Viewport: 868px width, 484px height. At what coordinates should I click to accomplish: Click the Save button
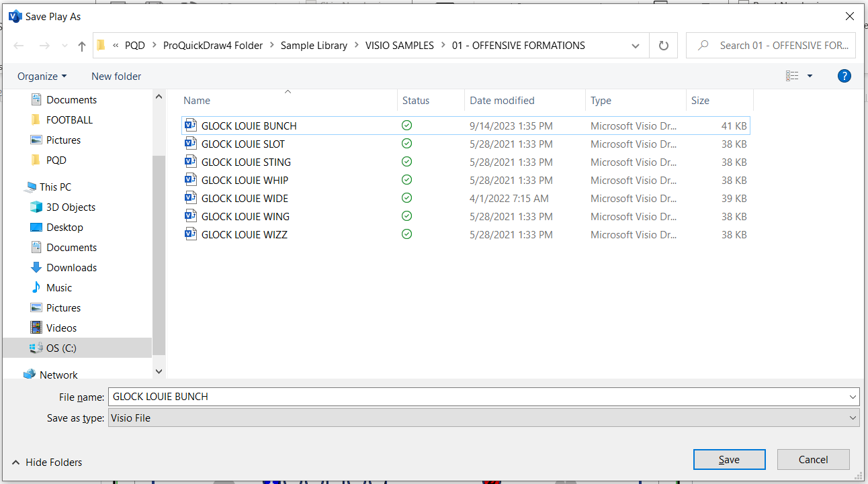click(x=729, y=459)
